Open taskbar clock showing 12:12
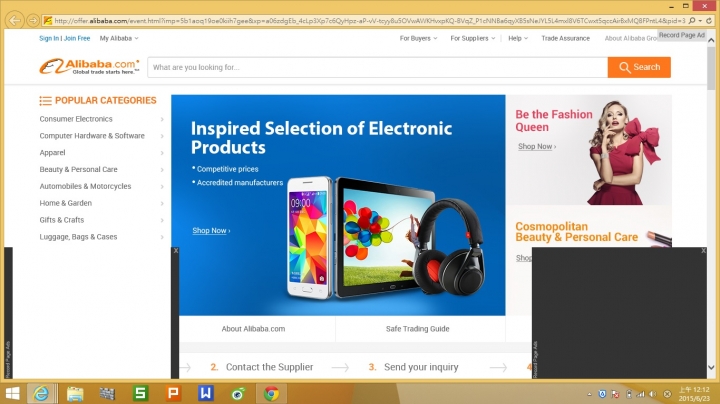This screenshot has height=404, width=720. [x=694, y=394]
